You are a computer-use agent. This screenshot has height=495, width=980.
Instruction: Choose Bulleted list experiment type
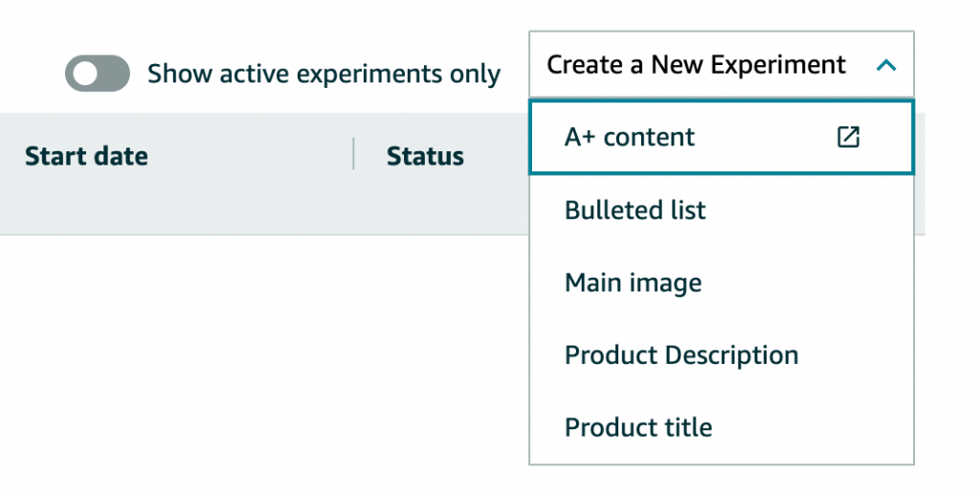pyautogui.click(x=722, y=210)
